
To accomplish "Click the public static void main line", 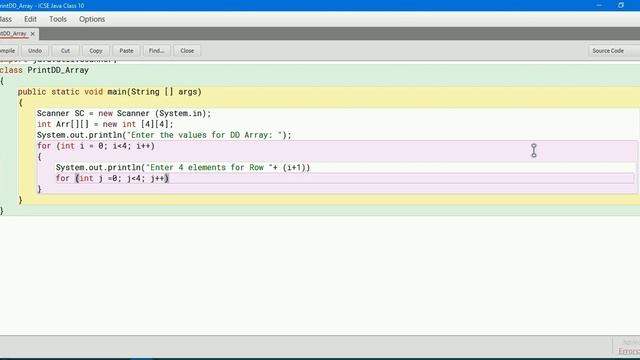I will coord(109,92).
